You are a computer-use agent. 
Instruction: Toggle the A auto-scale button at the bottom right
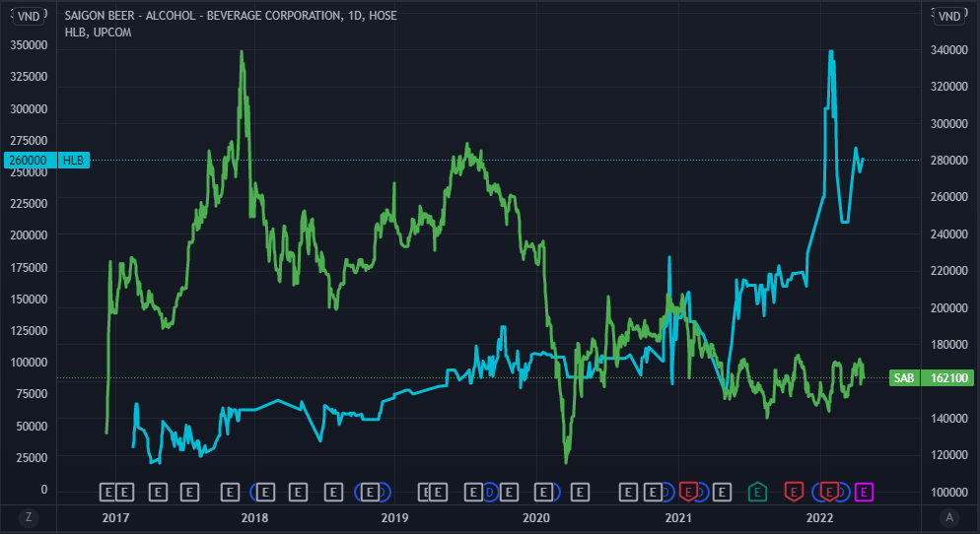pyautogui.click(x=949, y=517)
